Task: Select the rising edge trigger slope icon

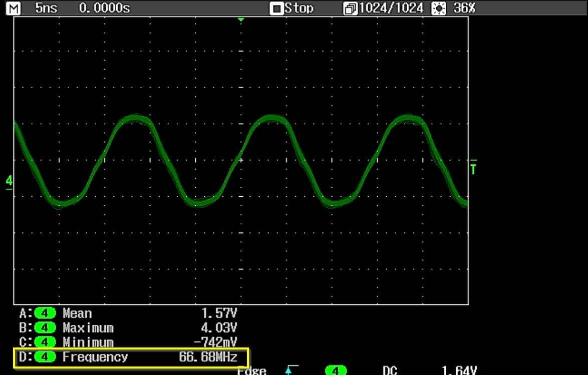Action: pyautogui.click(x=288, y=370)
